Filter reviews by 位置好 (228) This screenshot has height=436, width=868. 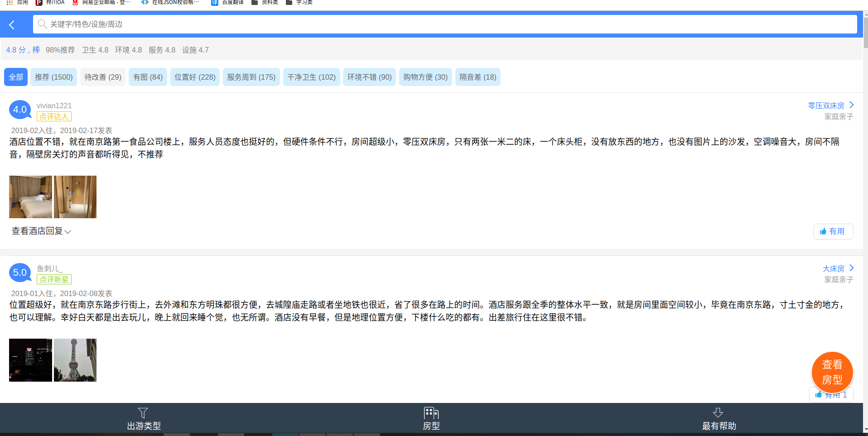(195, 77)
